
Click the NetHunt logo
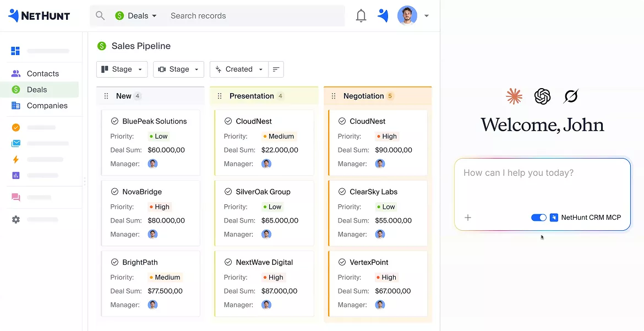(39, 15)
